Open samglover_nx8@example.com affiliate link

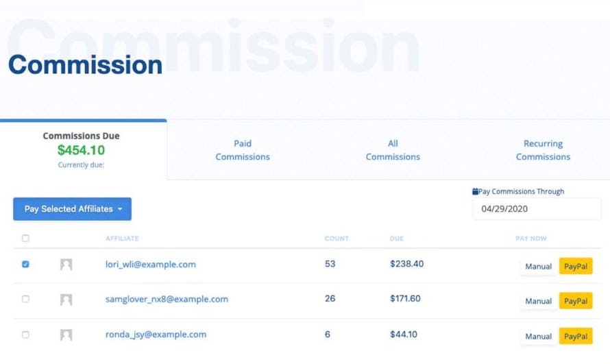tap(167, 300)
